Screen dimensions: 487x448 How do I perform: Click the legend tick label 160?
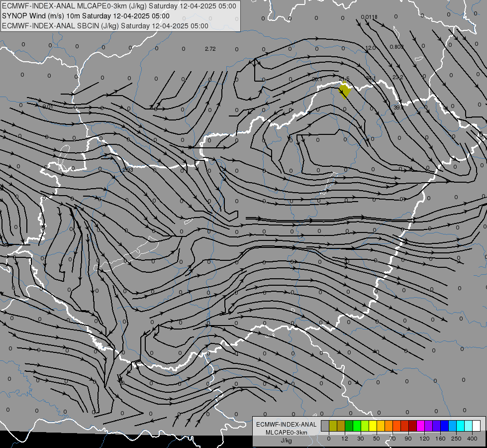coord(440,439)
